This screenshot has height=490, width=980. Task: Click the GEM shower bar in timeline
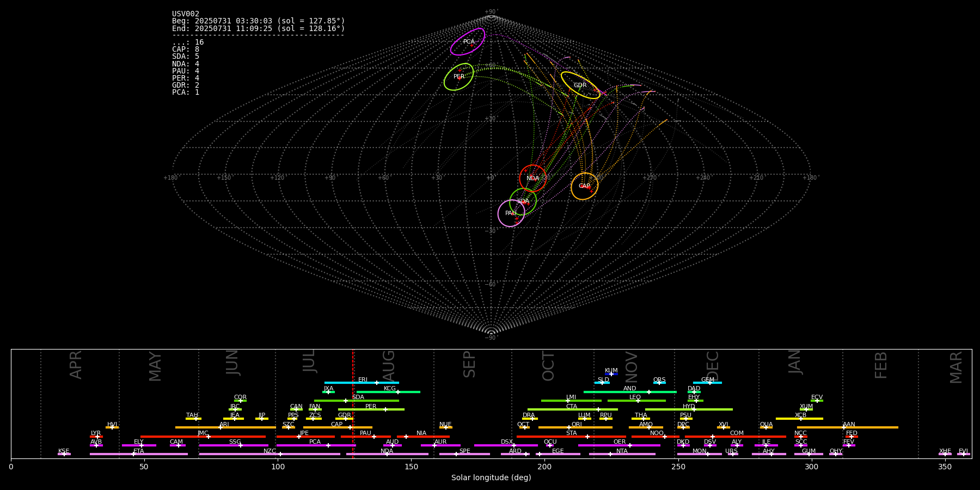pos(707,383)
